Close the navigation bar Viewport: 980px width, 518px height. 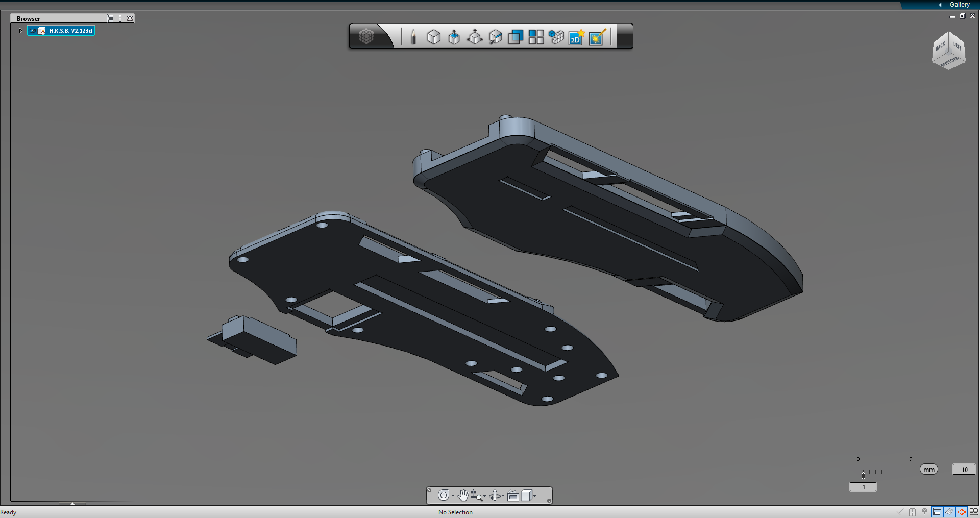[x=429, y=490]
